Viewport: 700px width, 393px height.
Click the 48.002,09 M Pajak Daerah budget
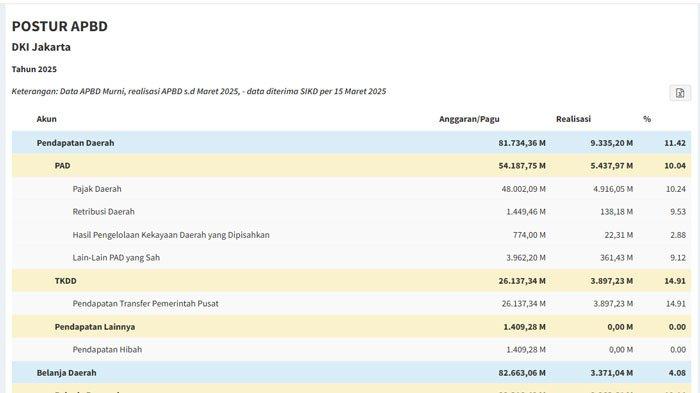(523, 189)
